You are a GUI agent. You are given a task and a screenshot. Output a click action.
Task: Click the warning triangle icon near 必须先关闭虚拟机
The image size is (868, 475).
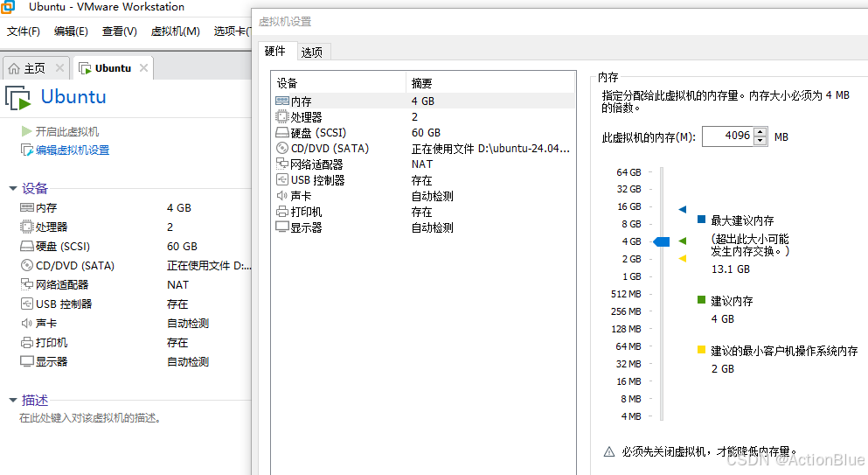click(x=609, y=451)
